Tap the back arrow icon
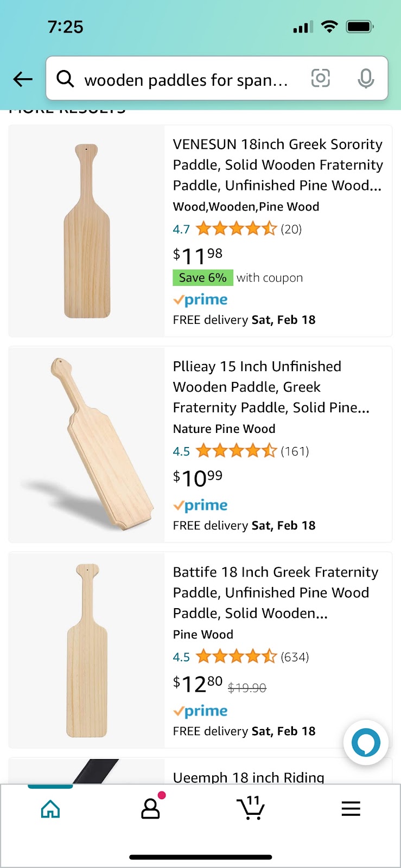 tap(23, 79)
